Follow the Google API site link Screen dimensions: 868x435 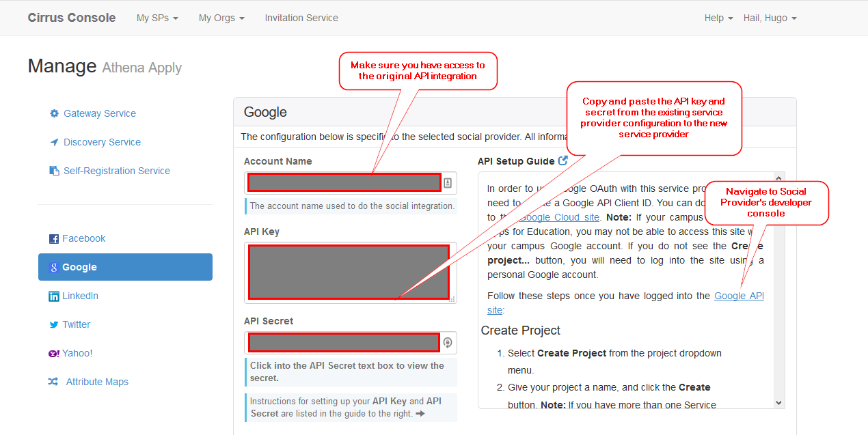point(739,296)
